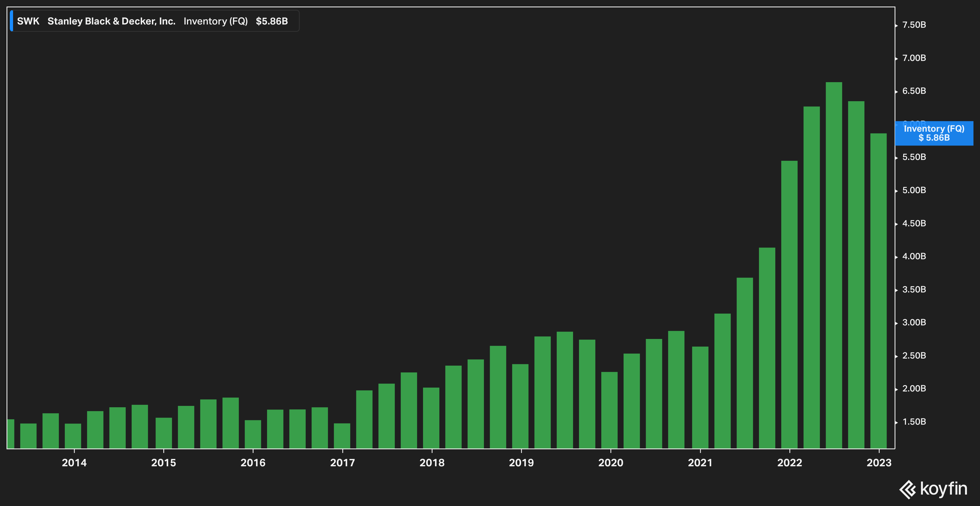This screenshot has width=980, height=506.
Task: Click the 2.50B y-axis label
Action: (914, 356)
